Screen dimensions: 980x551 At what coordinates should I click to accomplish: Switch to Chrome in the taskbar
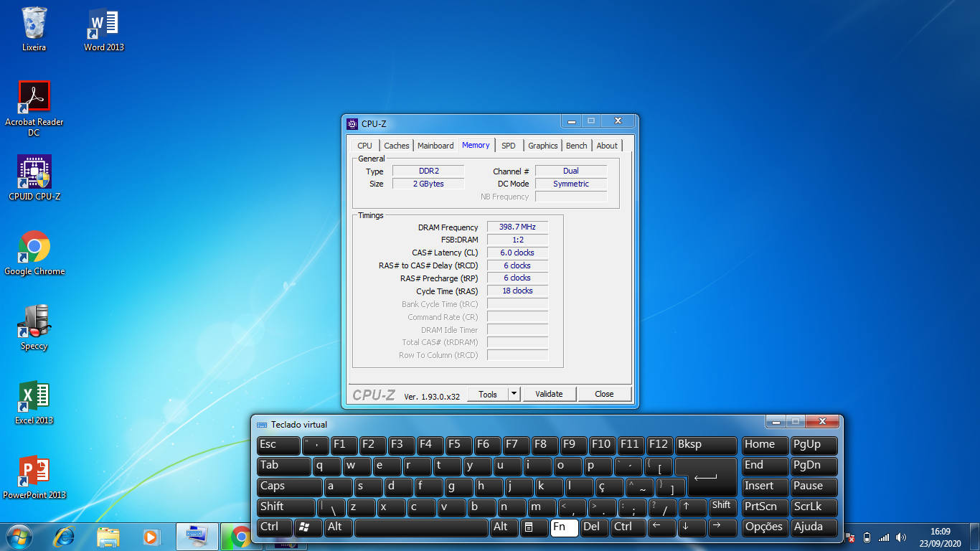coord(241,536)
